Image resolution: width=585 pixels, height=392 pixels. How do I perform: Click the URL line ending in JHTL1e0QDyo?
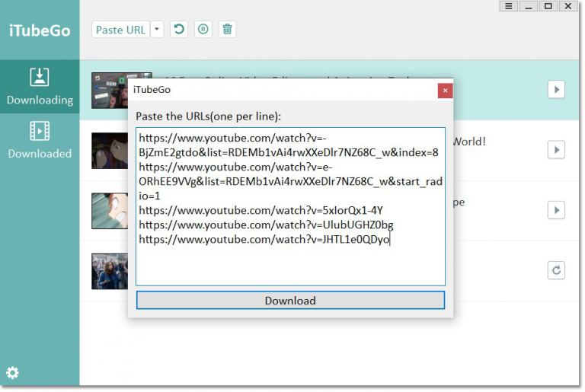264,240
